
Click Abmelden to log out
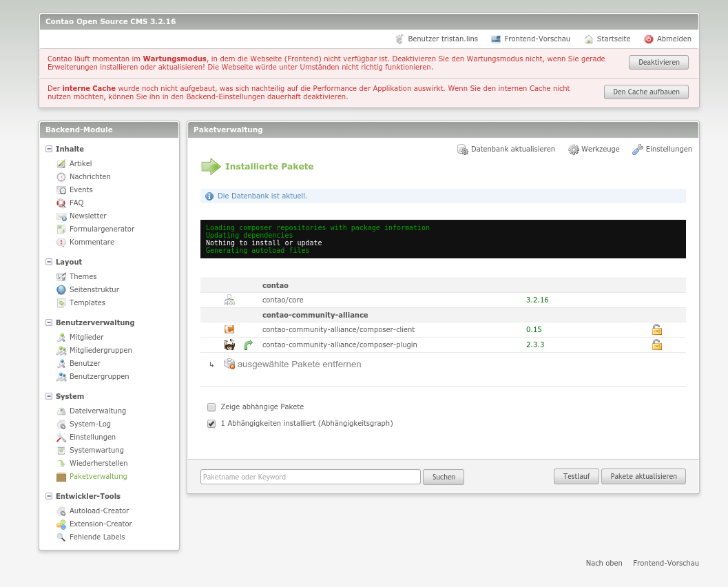pos(667,39)
